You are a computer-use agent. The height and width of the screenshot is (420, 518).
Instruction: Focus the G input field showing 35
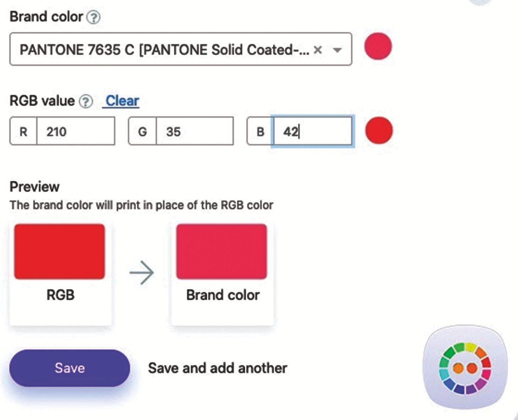coord(194,132)
